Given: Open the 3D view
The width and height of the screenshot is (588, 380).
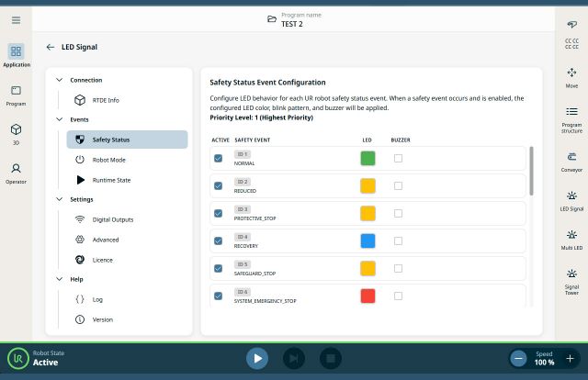Looking at the screenshot, I should 16,134.
